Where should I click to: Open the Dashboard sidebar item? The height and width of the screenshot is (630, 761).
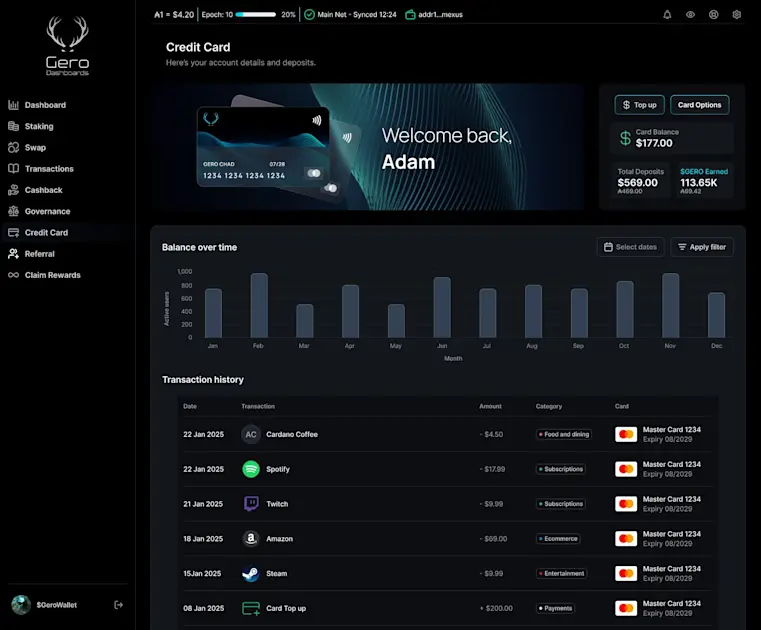pos(37,105)
